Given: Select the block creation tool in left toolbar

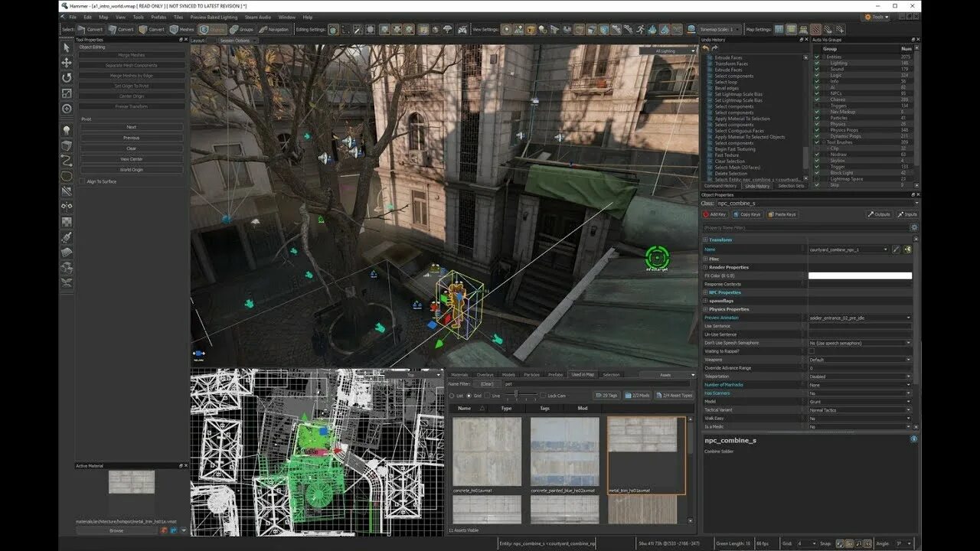Looking at the screenshot, I should (67, 145).
